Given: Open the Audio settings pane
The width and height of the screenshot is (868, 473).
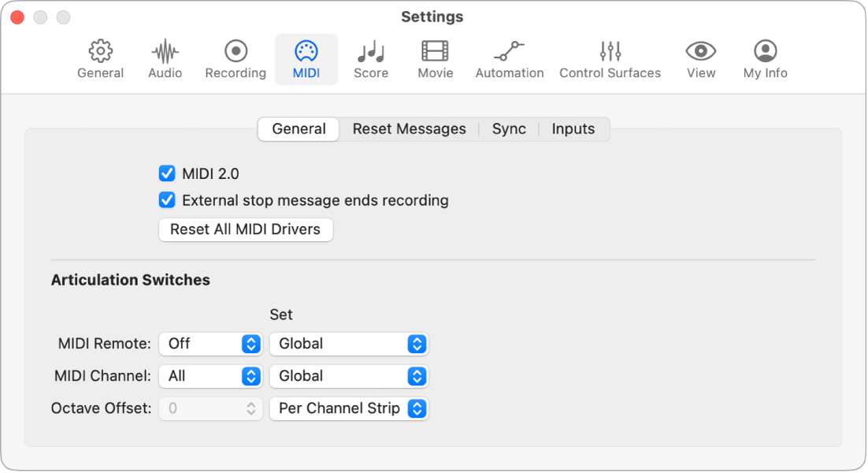Looking at the screenshot, I should pyautogui.click(x=165, y=58).
